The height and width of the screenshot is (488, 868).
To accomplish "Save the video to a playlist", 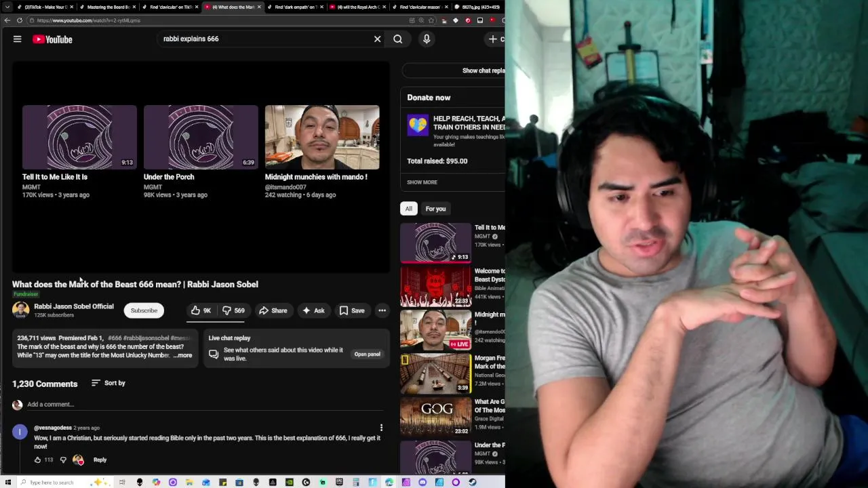I will click(352, 310).
